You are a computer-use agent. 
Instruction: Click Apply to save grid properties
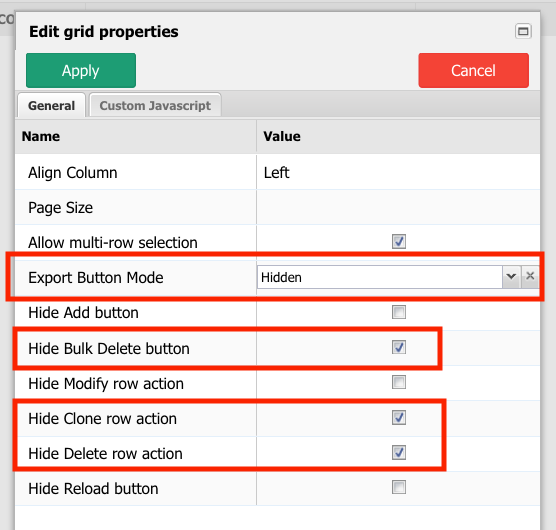point(81,70)
